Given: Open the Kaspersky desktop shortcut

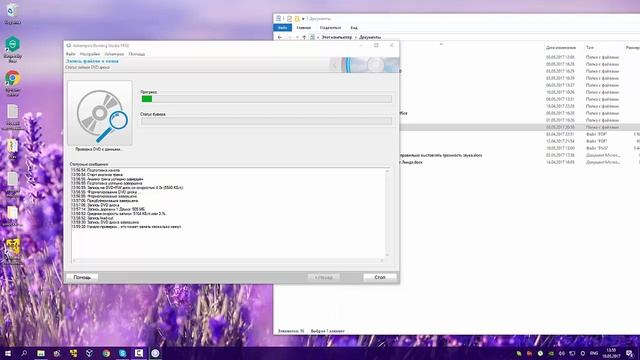Looking at the screenshot, I should pos(12,49).
